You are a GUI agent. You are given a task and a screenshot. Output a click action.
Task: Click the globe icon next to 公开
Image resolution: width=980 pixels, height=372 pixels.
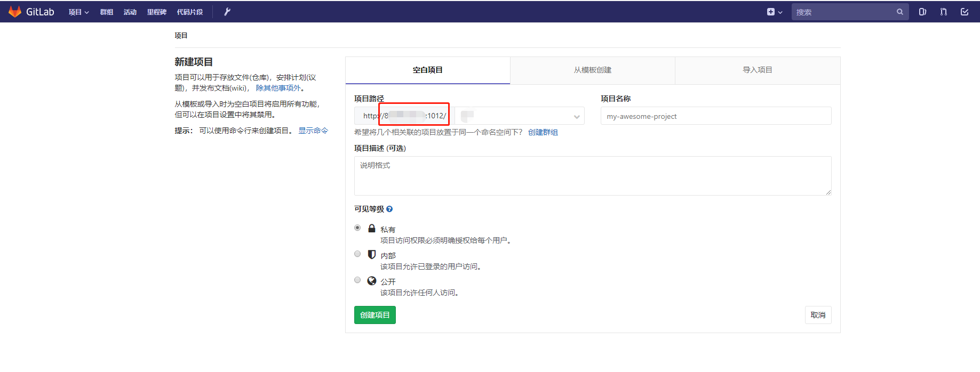372,280
